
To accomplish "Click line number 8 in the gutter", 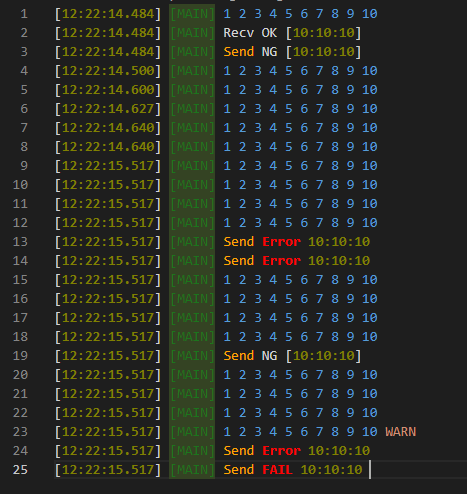I will click(24, 147).
